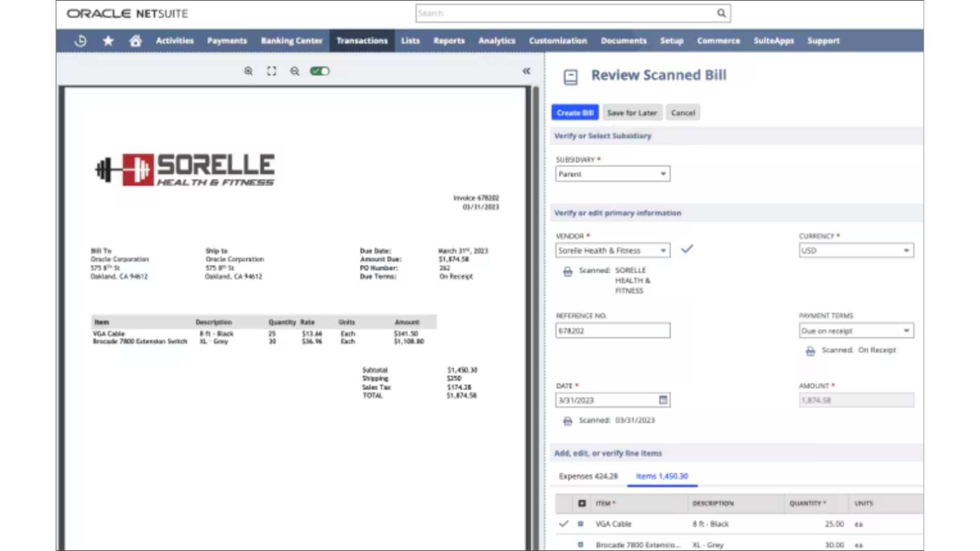Click the scanned date printer icon

[568, 420]
